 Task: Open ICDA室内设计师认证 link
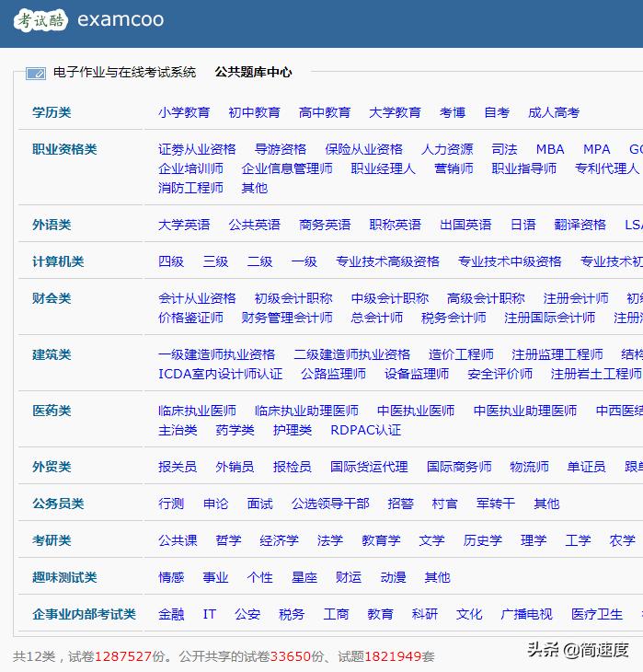pyautogui.click(x=221, y=374)
